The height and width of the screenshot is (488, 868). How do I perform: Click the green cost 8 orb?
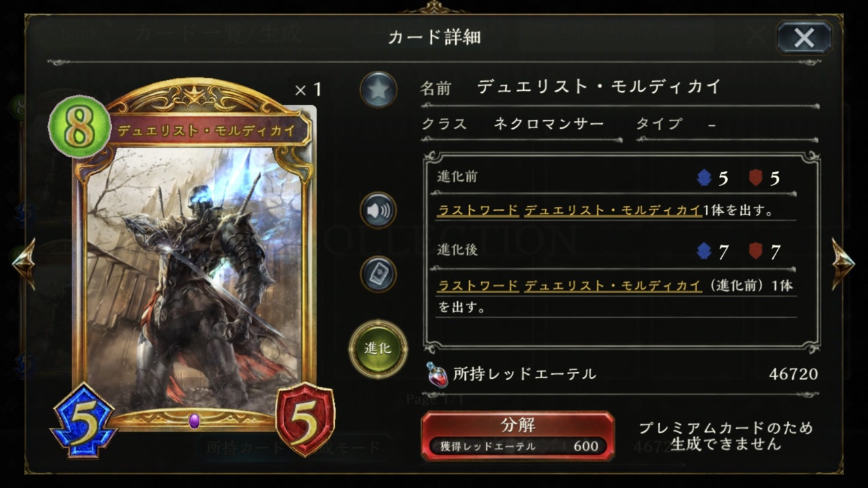[79, 127]
